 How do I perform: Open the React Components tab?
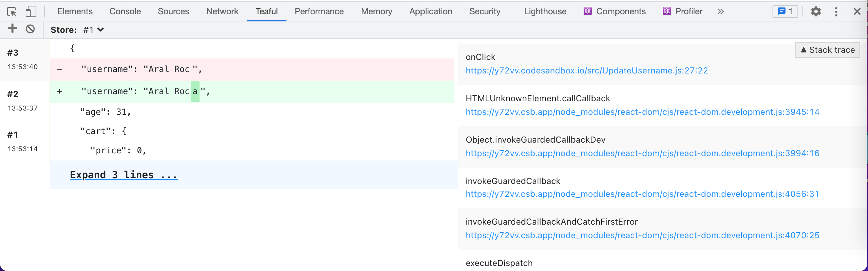615,11
